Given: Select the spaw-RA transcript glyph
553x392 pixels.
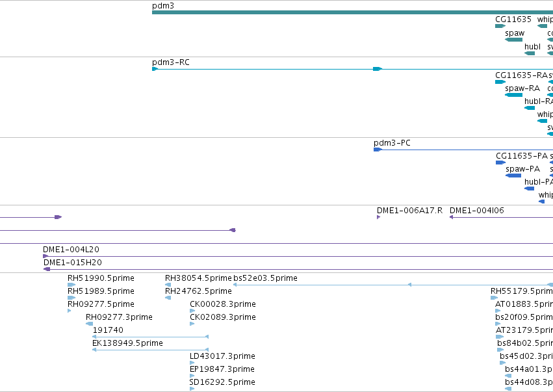Looking at the screenshot, I should pyautogui.click(x=513, y=95).
